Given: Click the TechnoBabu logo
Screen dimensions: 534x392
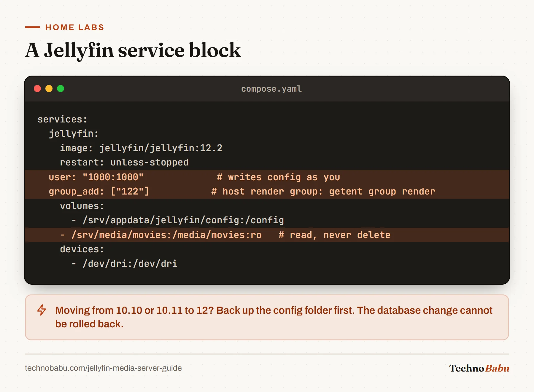Looking at the screenshot, I should click(x=479, y=368).
